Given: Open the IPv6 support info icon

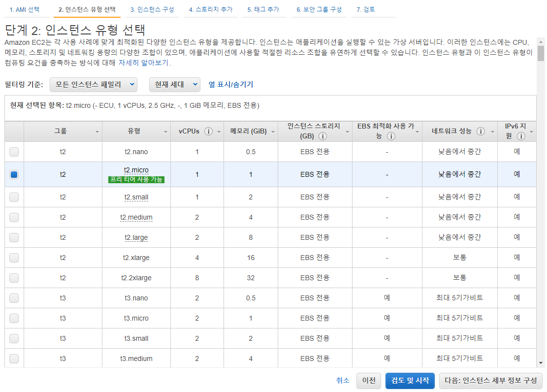Looking at the screenshot, I should pos(521,136).
